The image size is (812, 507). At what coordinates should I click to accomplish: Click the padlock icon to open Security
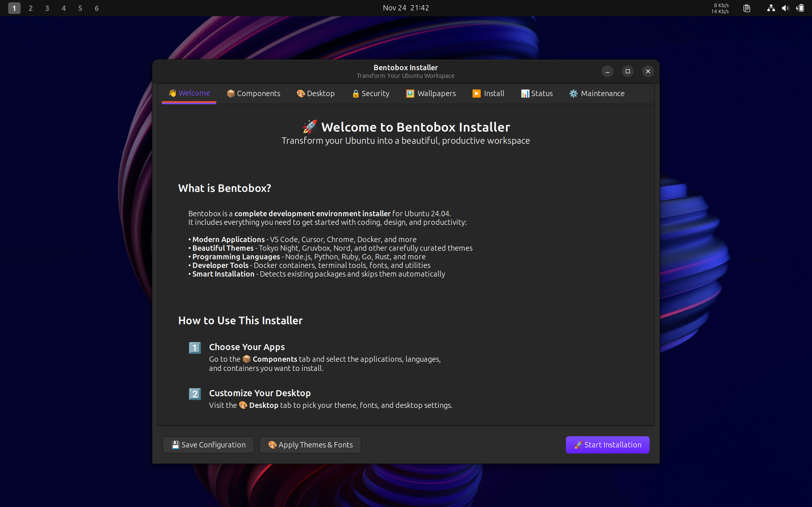[355, 94]
